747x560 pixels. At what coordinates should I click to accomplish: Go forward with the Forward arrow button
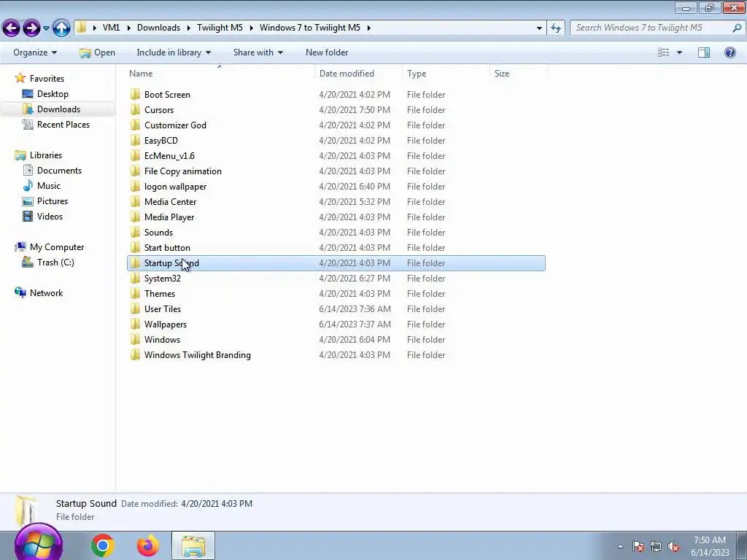pos(31,28)
